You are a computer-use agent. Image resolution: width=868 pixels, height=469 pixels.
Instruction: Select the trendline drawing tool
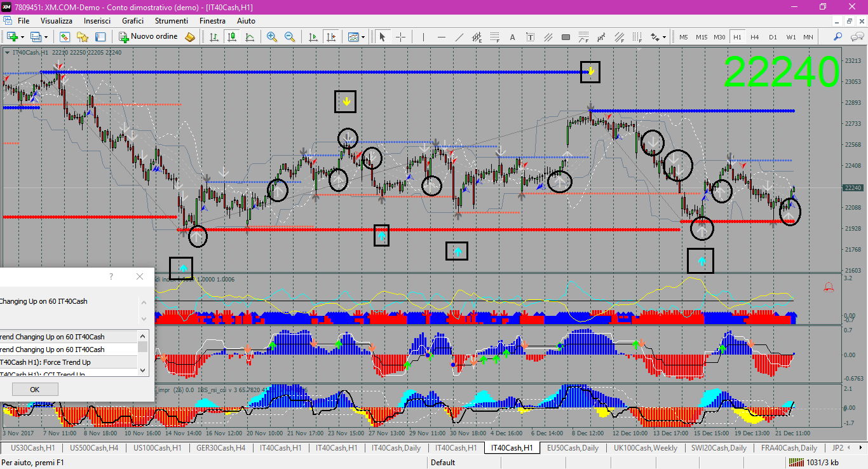click(x=459, y=37)
